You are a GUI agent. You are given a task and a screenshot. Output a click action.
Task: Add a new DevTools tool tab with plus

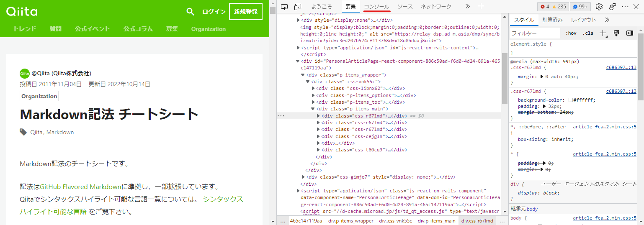click(481, 6)
